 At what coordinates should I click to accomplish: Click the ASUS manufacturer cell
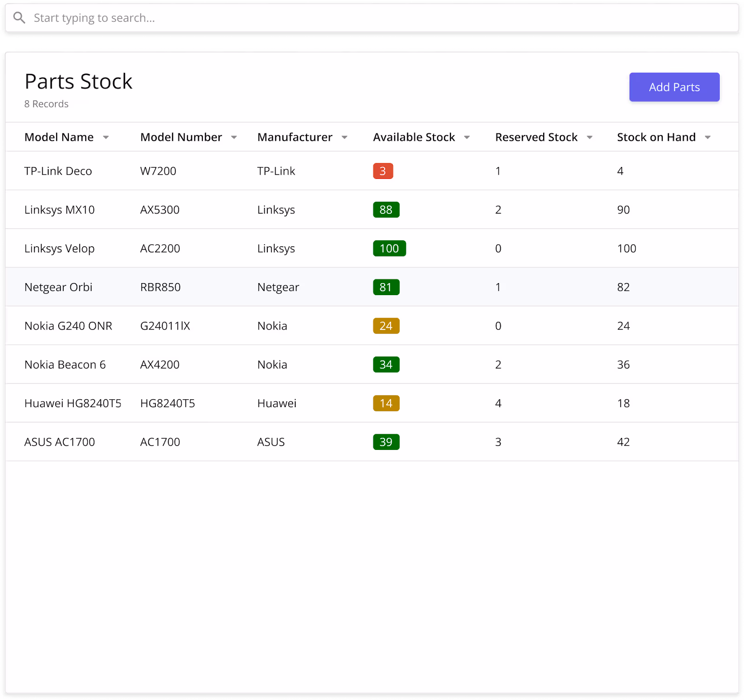coord(271,442)
